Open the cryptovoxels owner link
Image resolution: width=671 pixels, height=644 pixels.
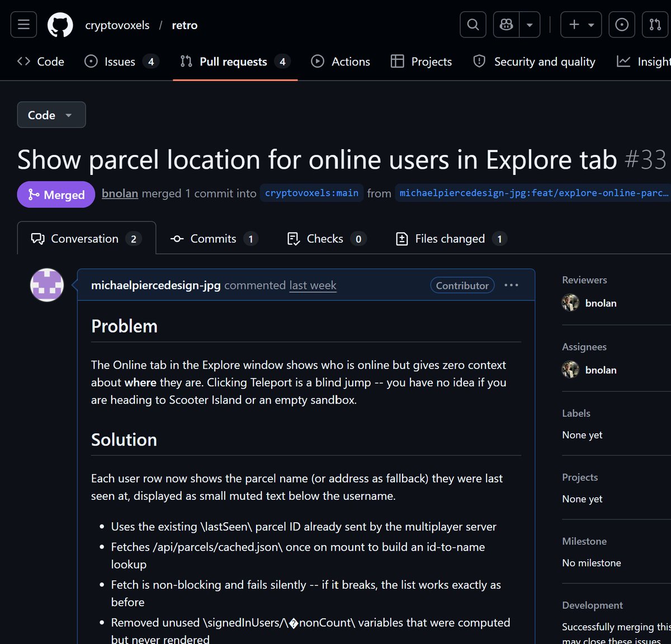click(117, 25)
